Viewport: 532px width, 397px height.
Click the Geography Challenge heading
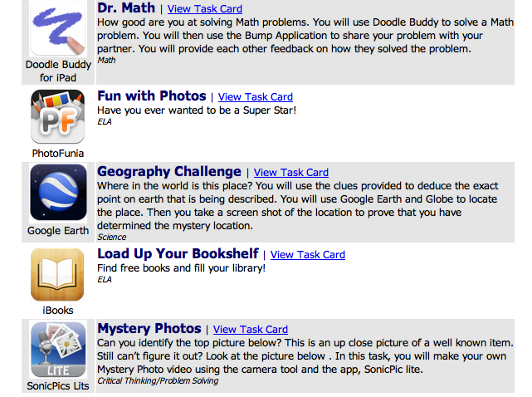169,172
